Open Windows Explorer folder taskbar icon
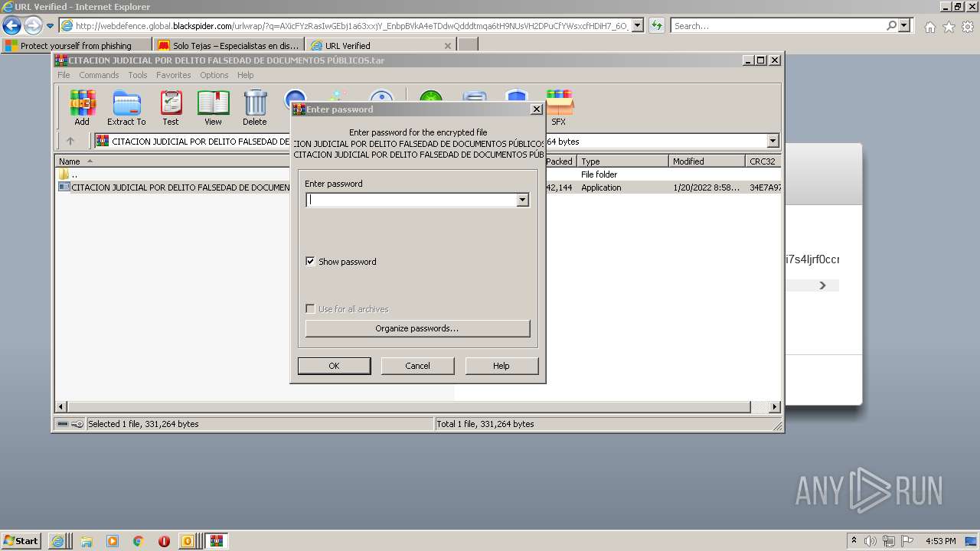The image size is (980, 551). (x=87, y=541)
